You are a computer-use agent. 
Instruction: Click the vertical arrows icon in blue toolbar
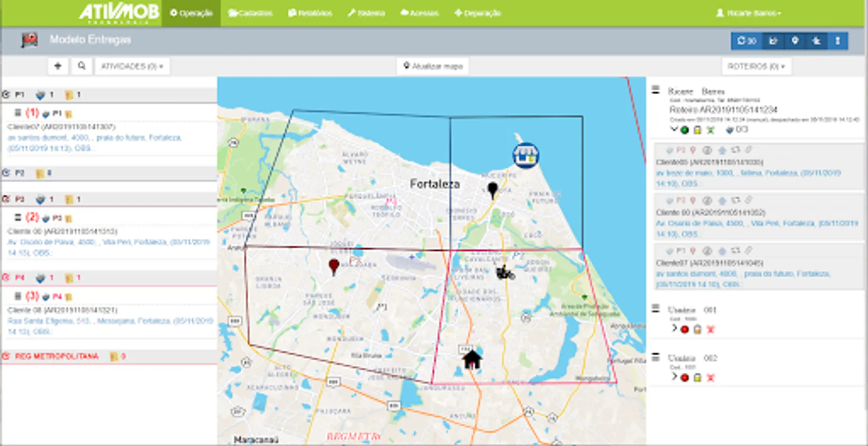[838, 41]
